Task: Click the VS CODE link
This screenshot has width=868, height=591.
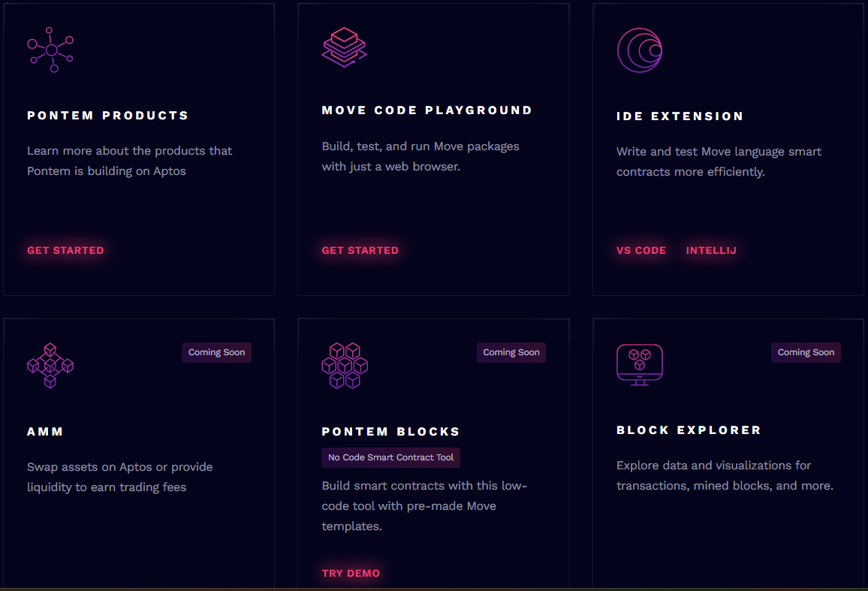Action: point(641,250)
